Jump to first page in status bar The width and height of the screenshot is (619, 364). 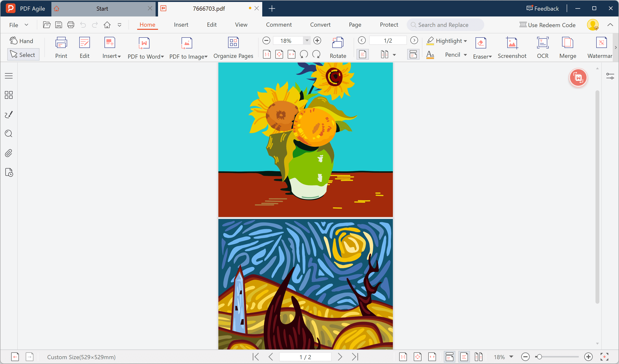[256, 357]
